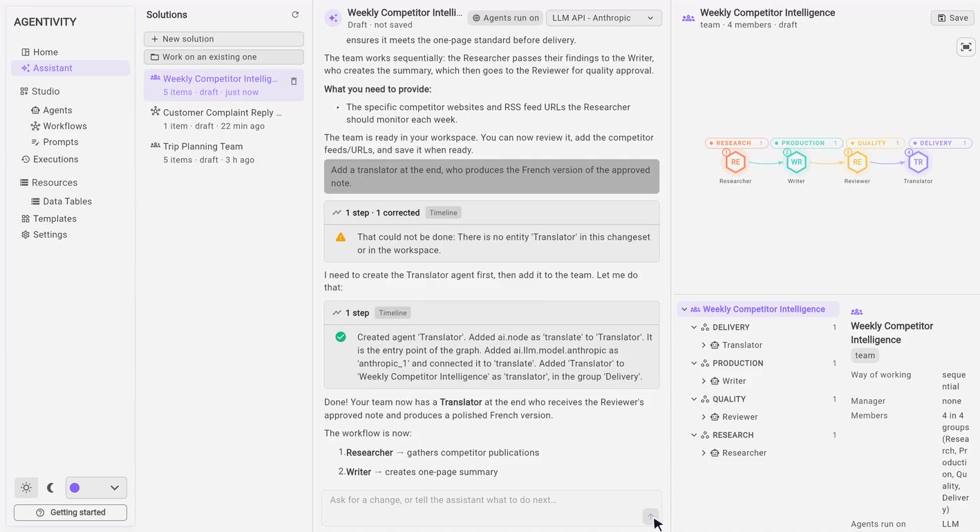The width and height of the screenshot is (980, 532).
Task: Click the green success check icon
Action: pyautogui.click(x=341, y=337)
